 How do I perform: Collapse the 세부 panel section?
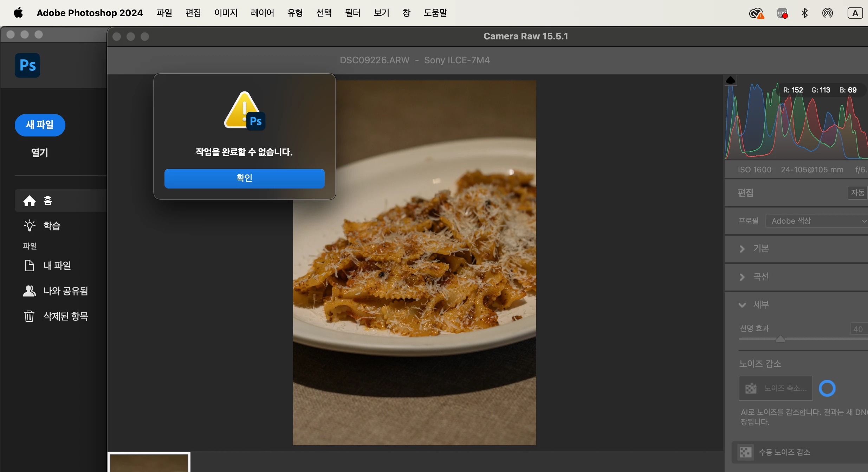pyautogui.click(x=742, y=305)
